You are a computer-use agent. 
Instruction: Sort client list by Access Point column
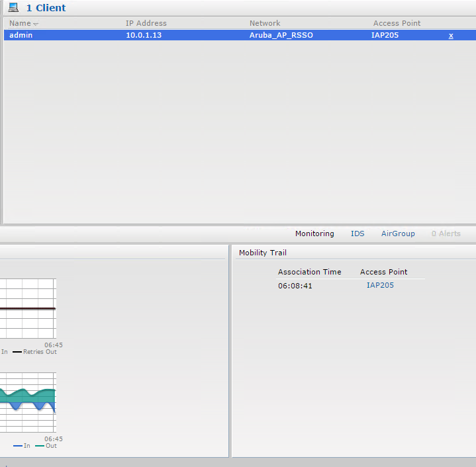point(397,23)
